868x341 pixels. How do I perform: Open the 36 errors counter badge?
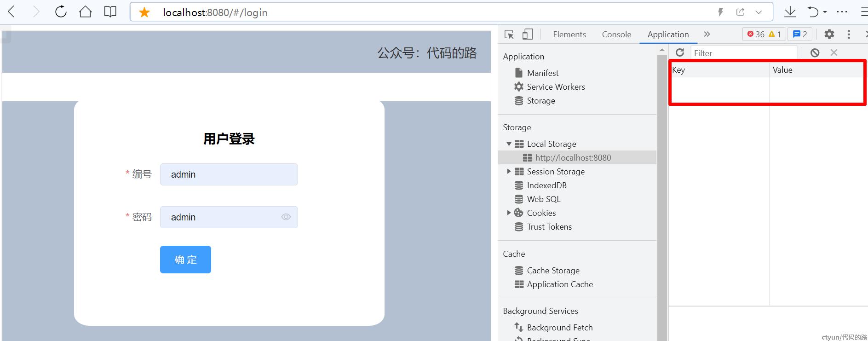click(x=756, y=35)
